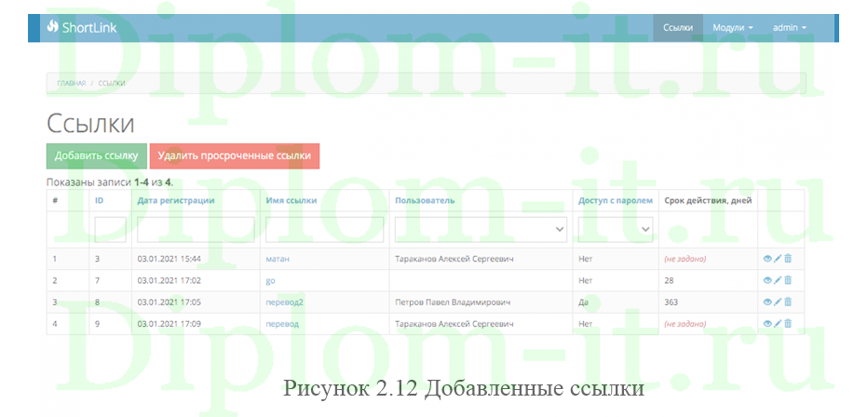Edit the ID 9 перевод link
The height and width of the screenshot is (417, 868).
click(778, 324)
